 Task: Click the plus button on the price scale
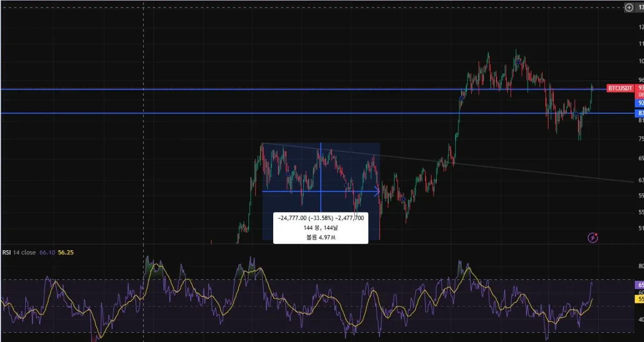(629, 7)
